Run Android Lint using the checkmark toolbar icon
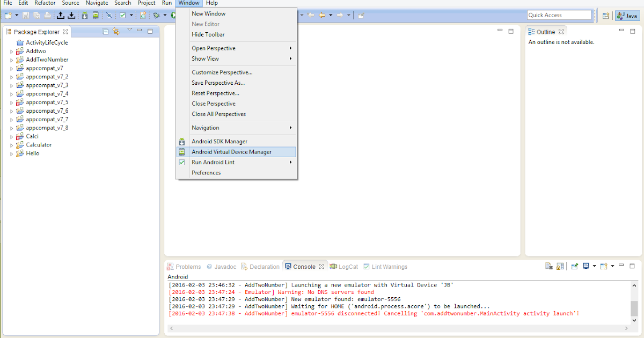The width and height of the screenshot is (644, 338). click(x=121, y=15)
